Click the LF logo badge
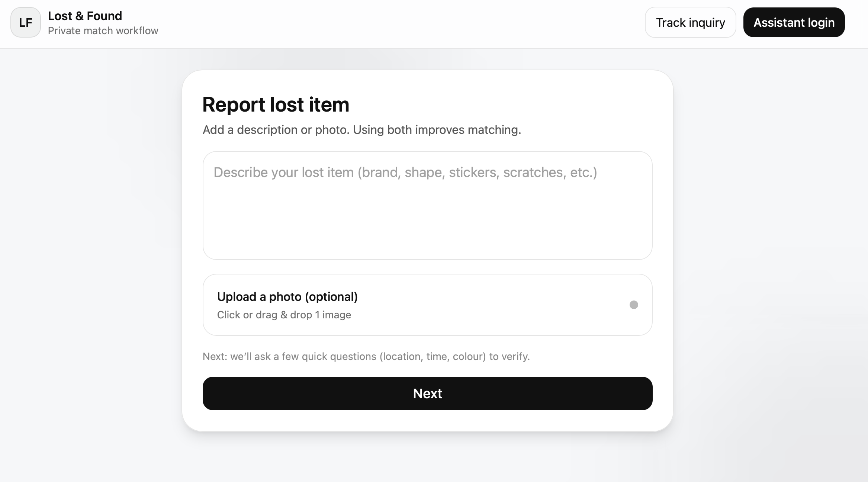Screen dimensions: 868x482 pyautogui.click(x=26, y=22)
